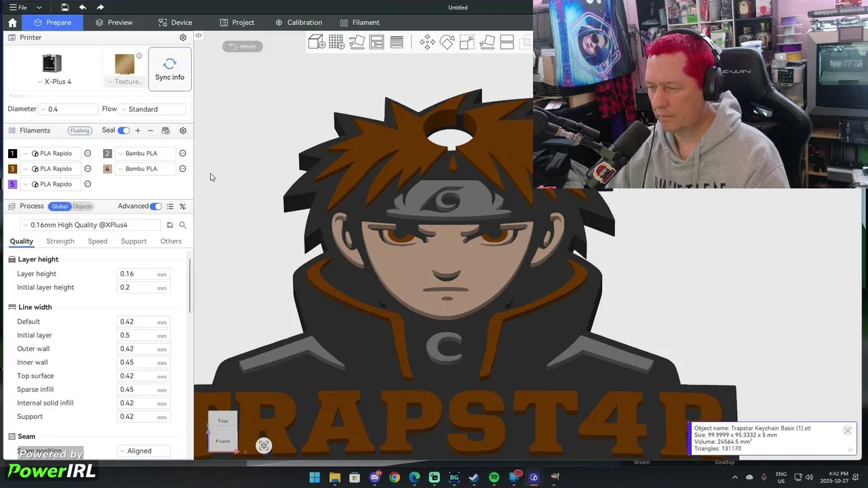Open the nozzle Diameter dropdown

coord(68,109)
